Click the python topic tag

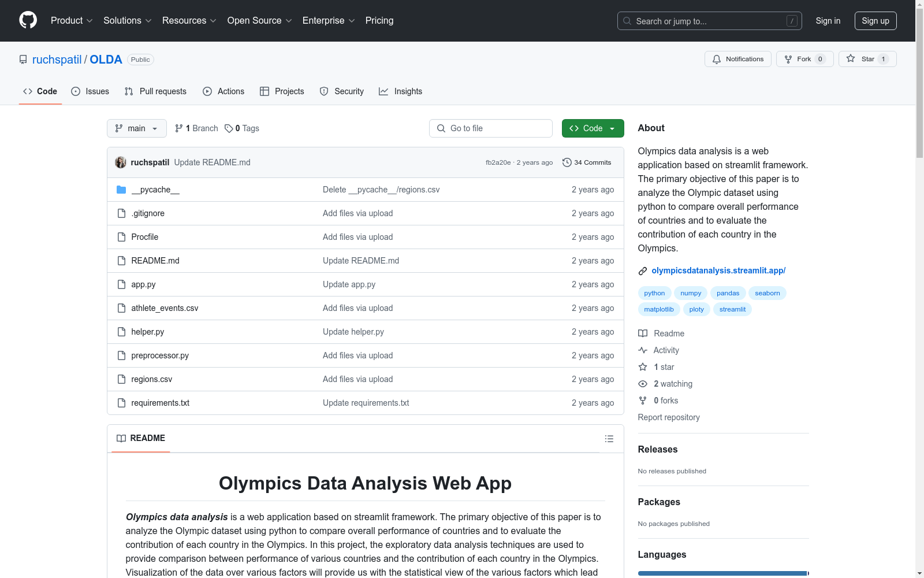click(654, 293)
